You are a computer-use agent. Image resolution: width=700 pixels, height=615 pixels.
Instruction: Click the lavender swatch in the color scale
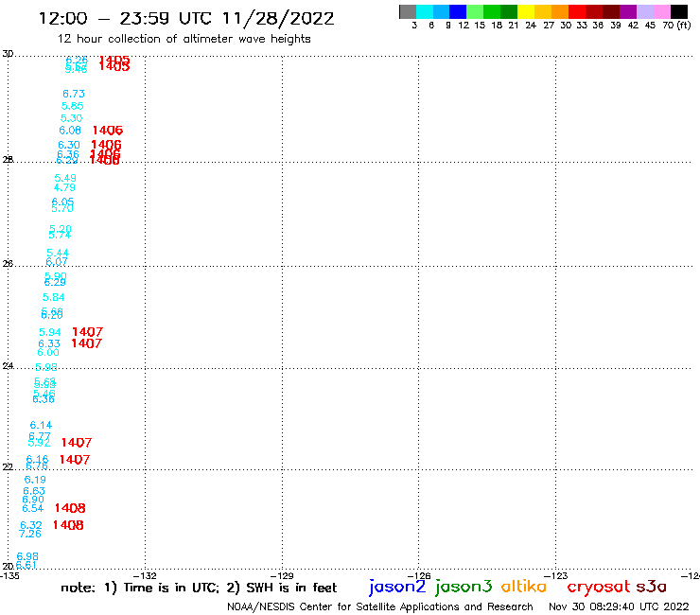click(x=644, y=11)
